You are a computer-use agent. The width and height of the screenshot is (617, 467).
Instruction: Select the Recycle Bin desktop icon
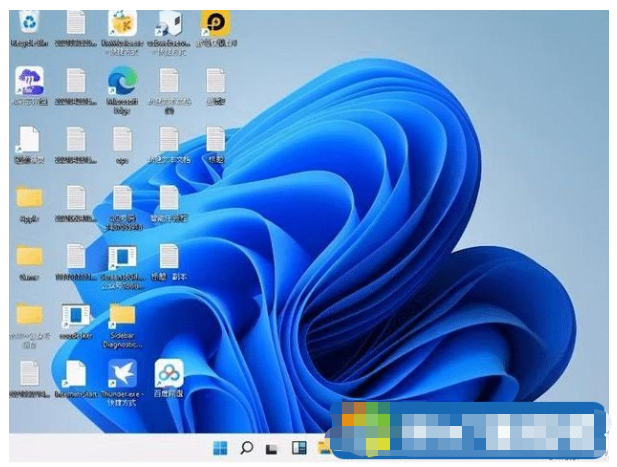tap(30, 23)
